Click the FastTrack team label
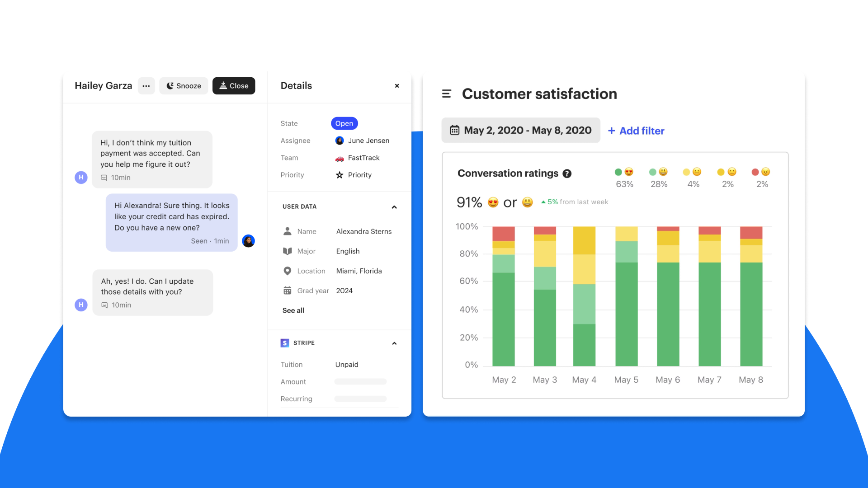The width and height of the screenshot is (868, 488). point(363,157)
